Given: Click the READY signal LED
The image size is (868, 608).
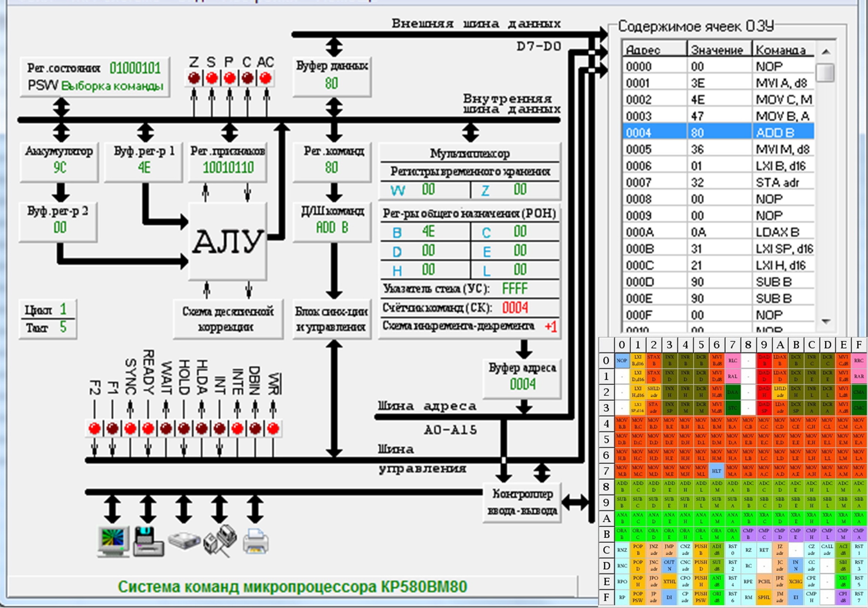Looking at the screenshot, I should 148,428.
